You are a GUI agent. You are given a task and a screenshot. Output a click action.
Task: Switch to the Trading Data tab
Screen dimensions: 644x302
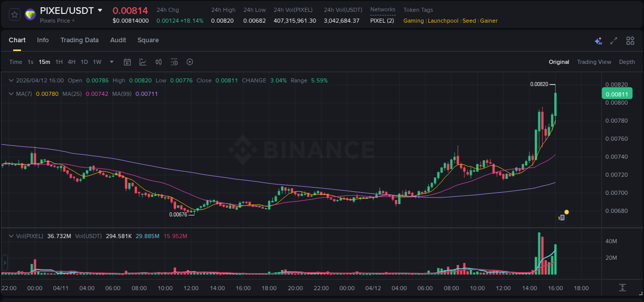[79, 40]
